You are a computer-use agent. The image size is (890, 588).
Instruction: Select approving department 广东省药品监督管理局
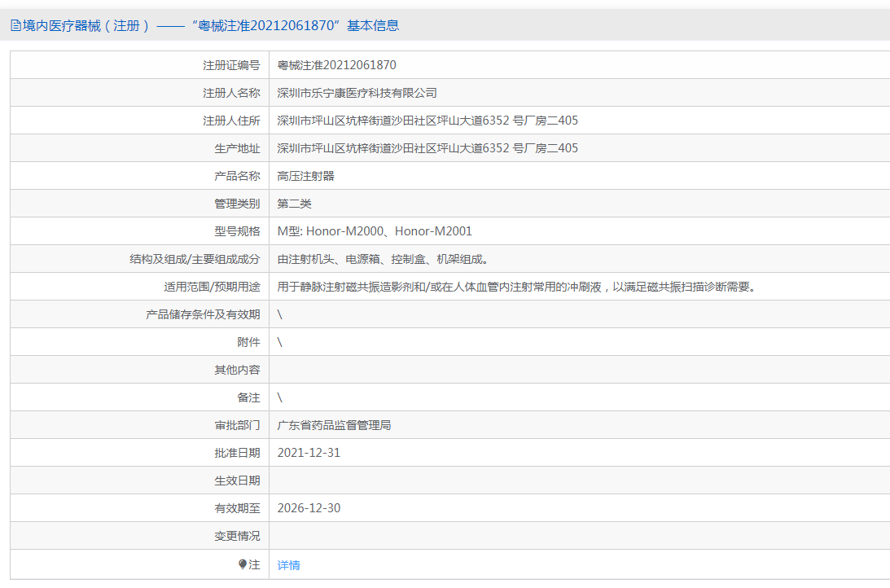click(x=334, y=426)
